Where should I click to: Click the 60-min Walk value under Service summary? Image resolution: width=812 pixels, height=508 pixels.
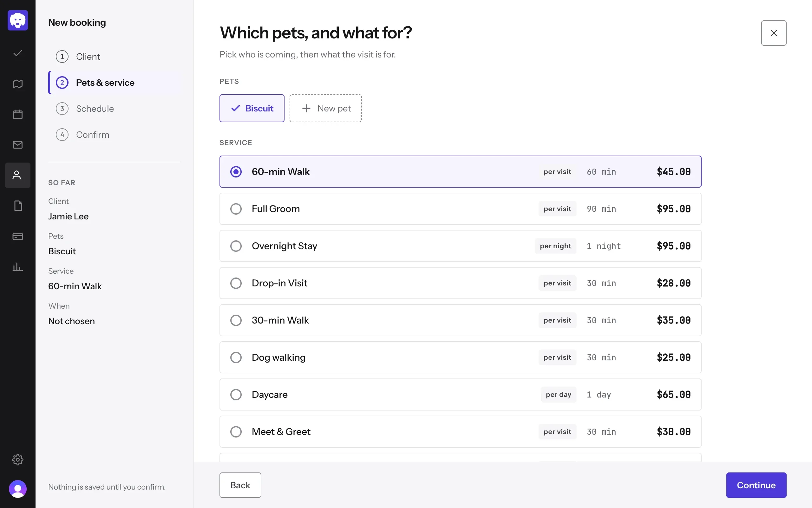coord(75,286)
